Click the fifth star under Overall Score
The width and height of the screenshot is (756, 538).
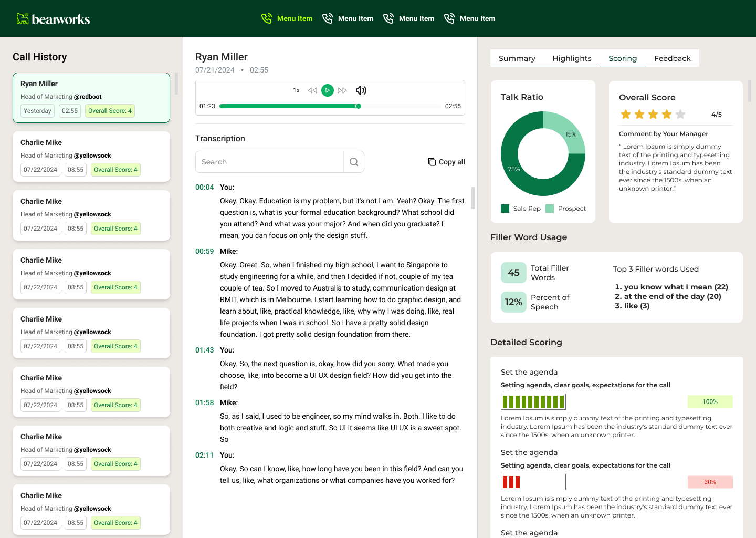tap(680, 113)
